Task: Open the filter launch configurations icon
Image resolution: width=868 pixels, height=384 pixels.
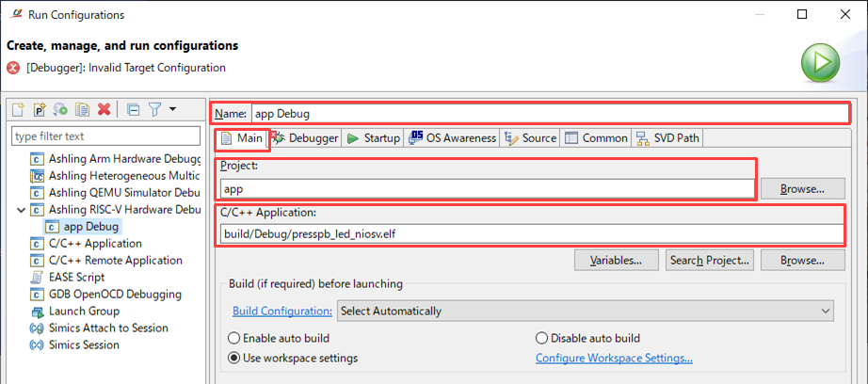Action: pos(154,109)
